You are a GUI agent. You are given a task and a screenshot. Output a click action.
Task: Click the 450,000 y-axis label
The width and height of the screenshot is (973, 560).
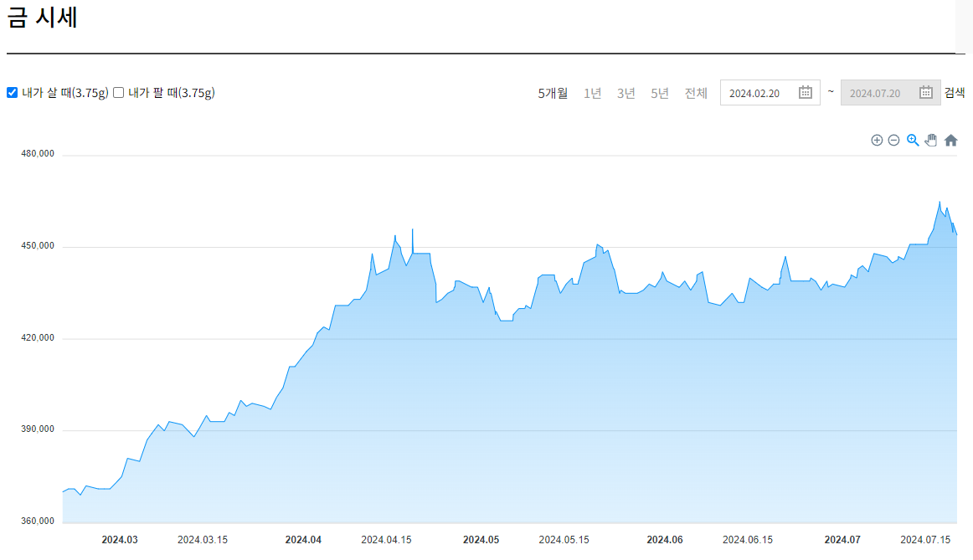(x=37, y=245)
